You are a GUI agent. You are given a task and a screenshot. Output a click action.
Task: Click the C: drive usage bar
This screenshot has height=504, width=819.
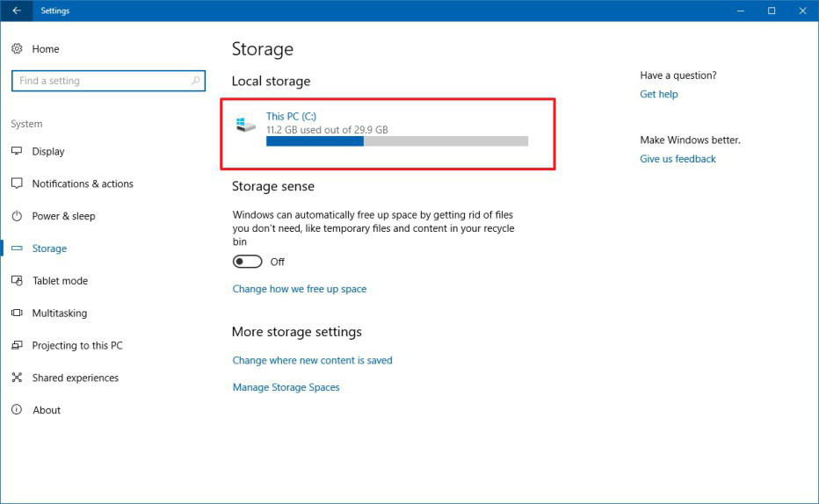coord(397,141)
